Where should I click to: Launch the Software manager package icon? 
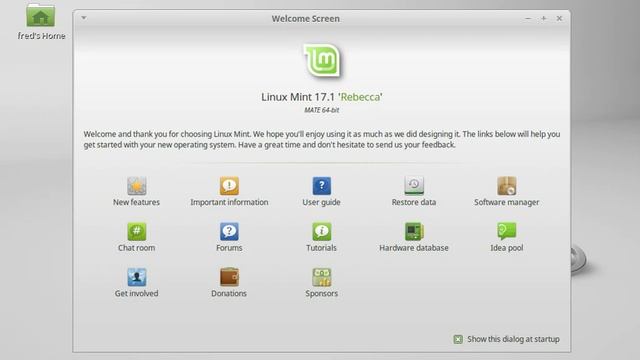point(507,186)
